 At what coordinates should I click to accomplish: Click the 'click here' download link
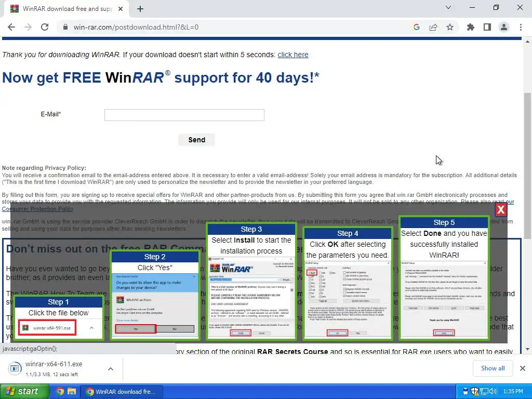click(293, 55)
